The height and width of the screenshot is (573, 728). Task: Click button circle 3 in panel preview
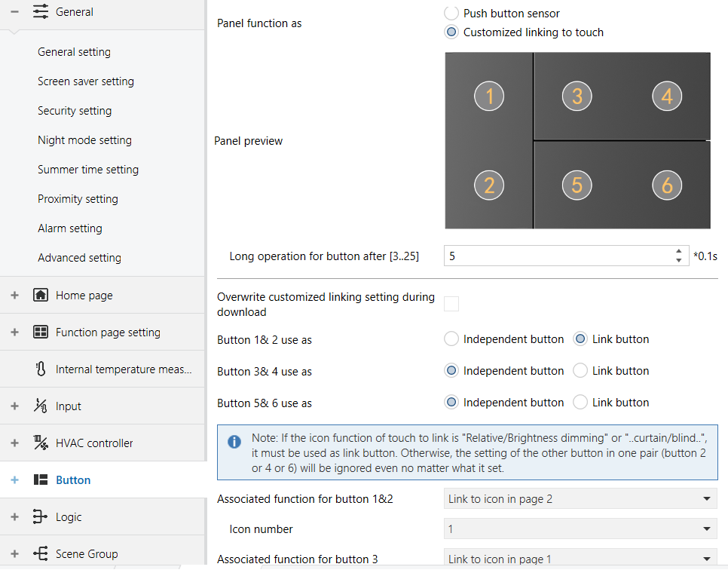577,96
